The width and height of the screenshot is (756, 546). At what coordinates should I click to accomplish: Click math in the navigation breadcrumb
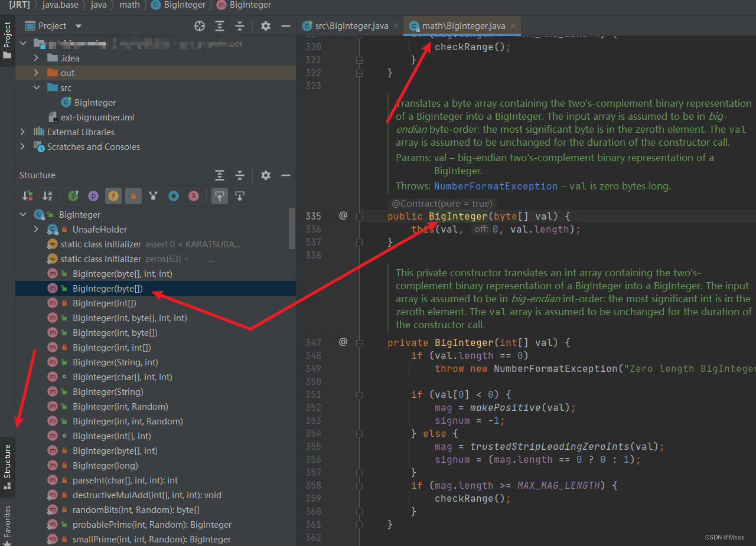click(x=129, y=5)
